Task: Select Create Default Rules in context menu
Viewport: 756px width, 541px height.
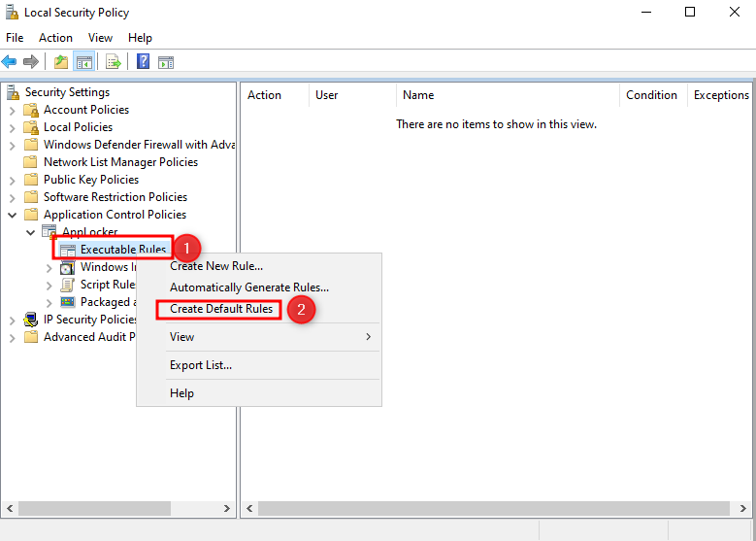Action: pyautogui.click(x=259, y=309)
